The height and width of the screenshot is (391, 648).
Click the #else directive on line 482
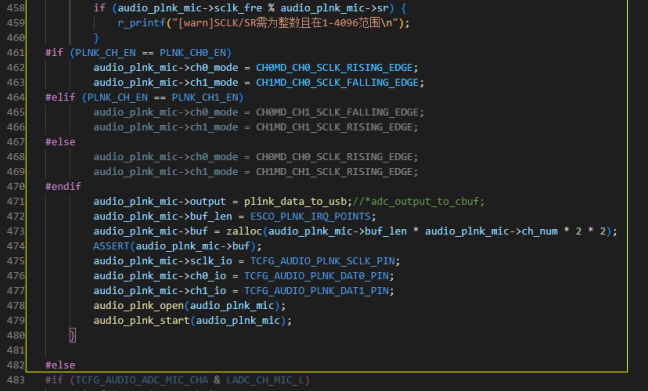(60, 365)
